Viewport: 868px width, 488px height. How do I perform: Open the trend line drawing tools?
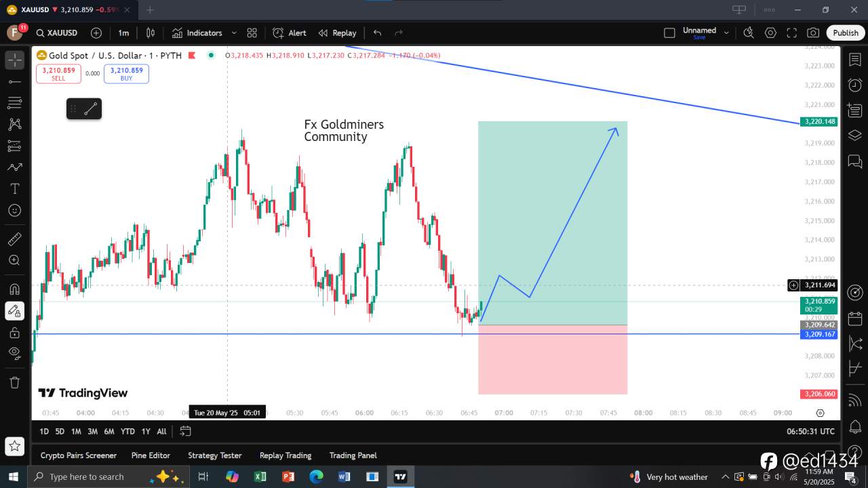coord(15,81)
